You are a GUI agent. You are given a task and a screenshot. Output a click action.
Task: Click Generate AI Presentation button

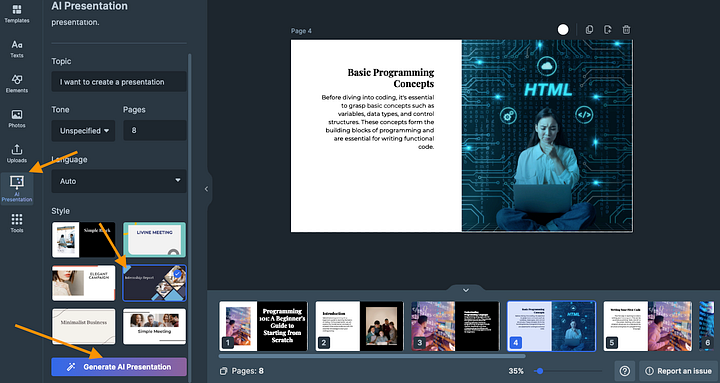pyautogui.click(x=119, y=367)
